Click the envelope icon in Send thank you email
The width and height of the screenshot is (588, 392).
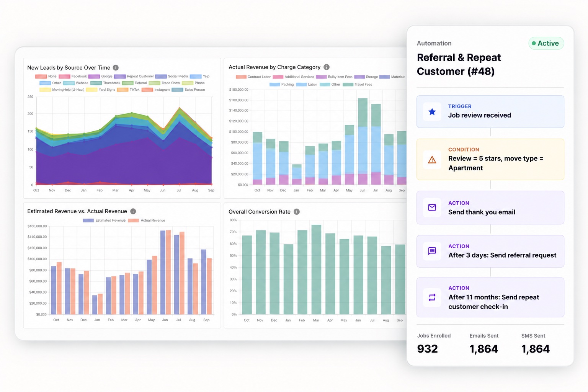tap(432, 207)
